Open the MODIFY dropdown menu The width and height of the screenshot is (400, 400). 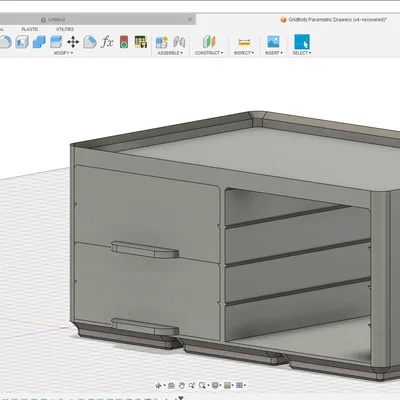click(x=63, y=53)
